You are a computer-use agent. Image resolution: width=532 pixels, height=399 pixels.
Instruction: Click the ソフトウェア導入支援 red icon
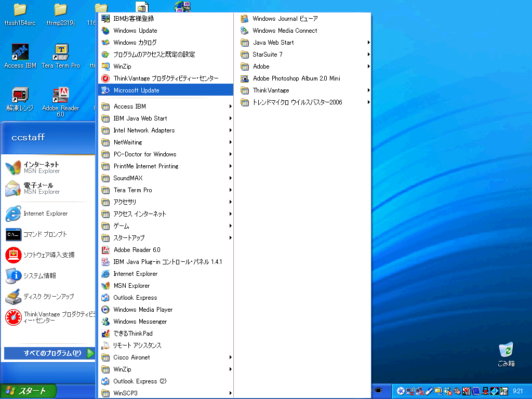[x=13, y=255]
